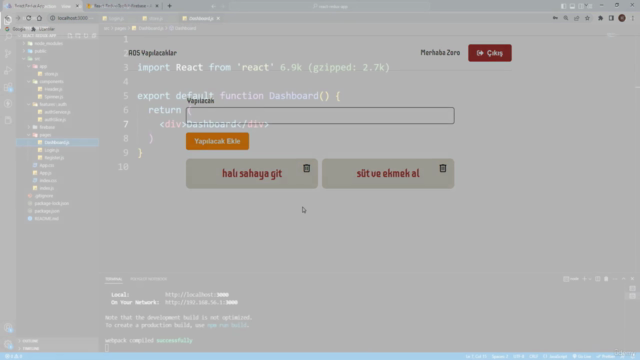Expand the firebase folder
The width and height of the screenshot is (640, 360).
tap(47, 127)
